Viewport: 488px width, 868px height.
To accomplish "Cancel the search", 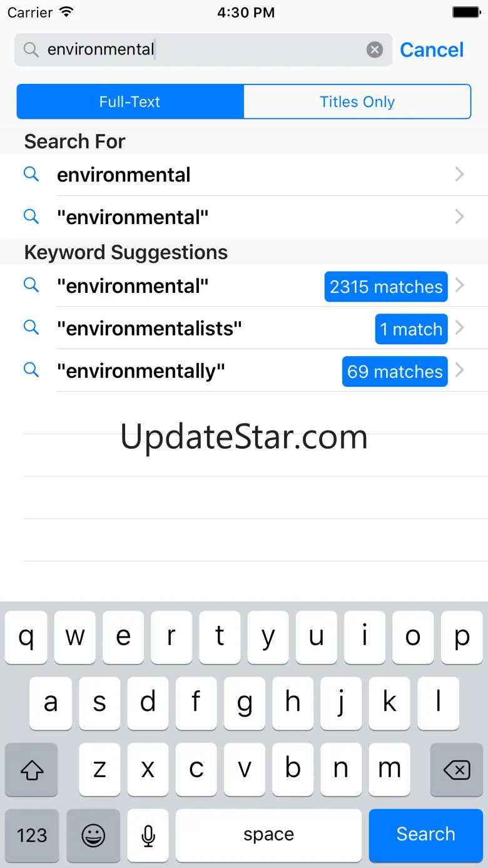I will pos(432,50).
